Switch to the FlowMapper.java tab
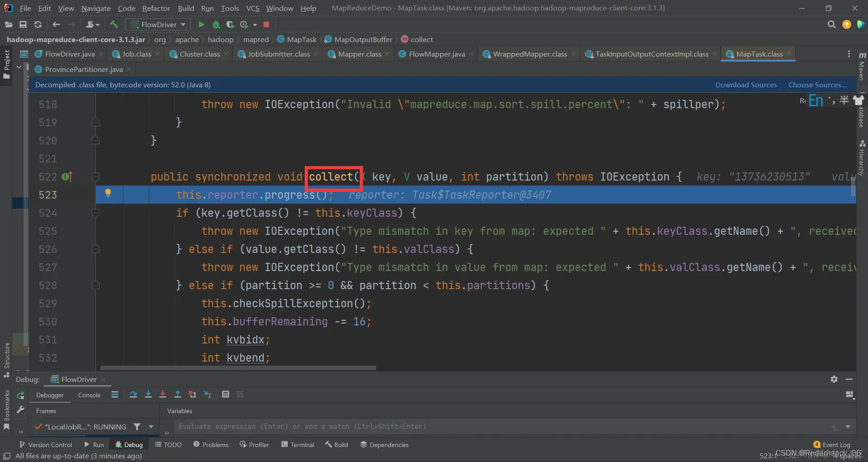The height and width of the screenshot is (462, 868). (437, 54)
